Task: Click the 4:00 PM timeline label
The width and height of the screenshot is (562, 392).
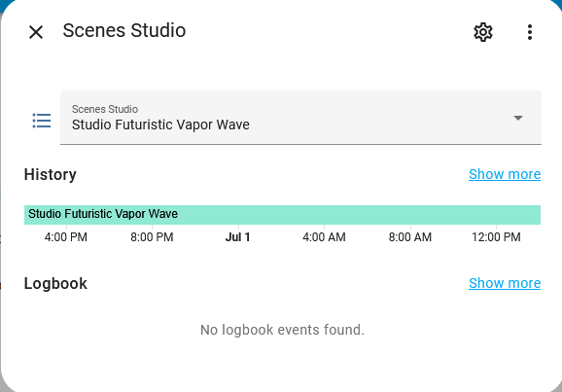Action: [66, 237]
